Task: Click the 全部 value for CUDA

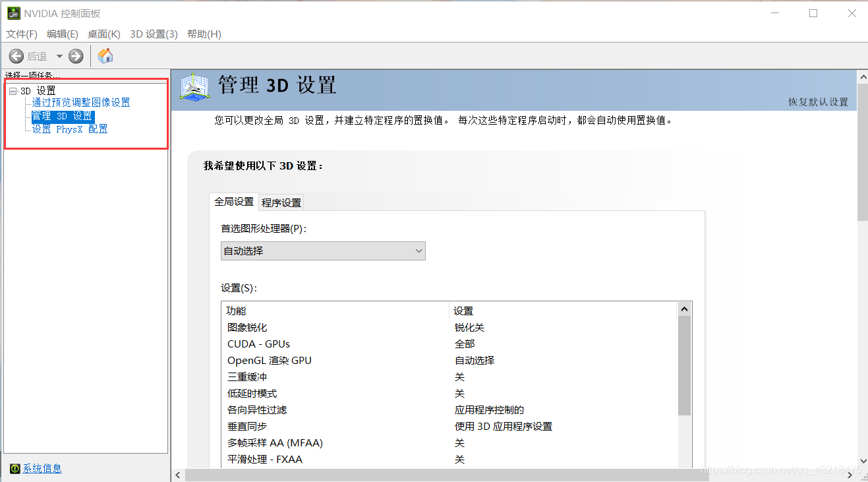Action: [465, 344]
